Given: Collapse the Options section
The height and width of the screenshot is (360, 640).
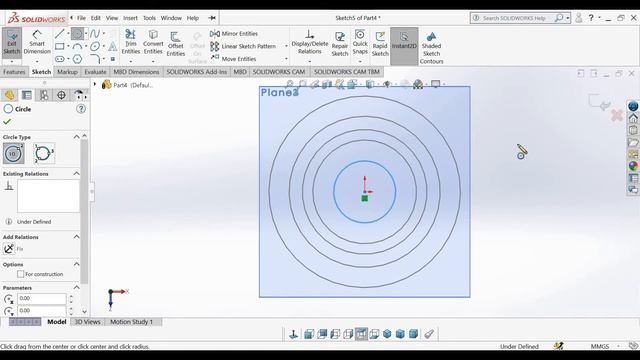Looking at the screenshot, I should (x=76, y=264).
